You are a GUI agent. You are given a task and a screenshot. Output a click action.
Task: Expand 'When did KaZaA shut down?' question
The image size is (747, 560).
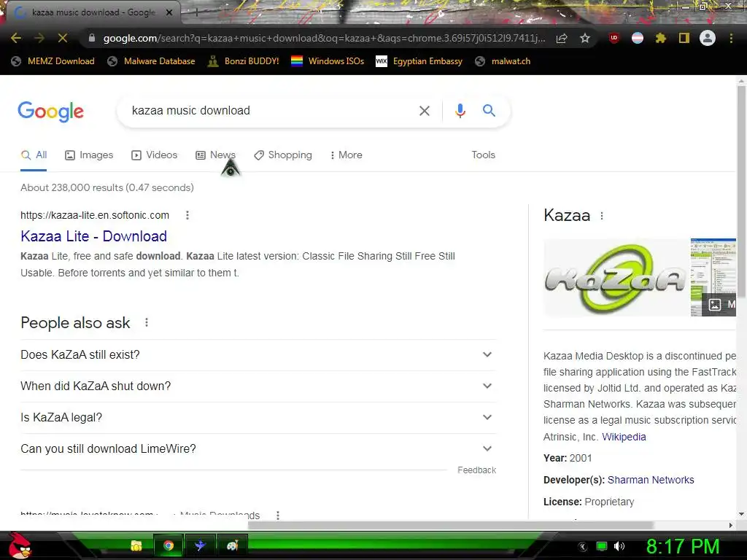[258, 386]
